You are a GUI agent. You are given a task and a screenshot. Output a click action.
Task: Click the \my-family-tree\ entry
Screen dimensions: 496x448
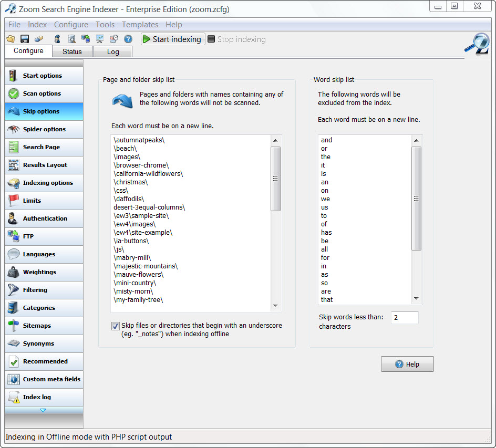[x=138, y=300]
